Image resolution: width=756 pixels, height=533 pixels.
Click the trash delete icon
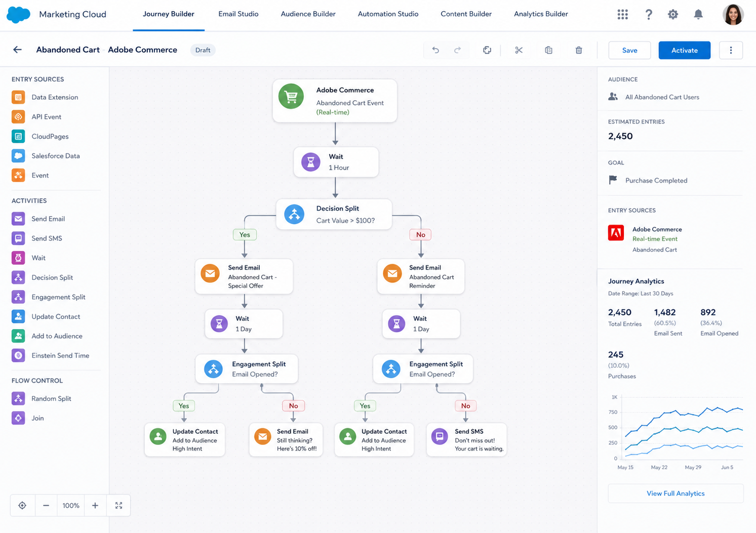click(579, 50)
